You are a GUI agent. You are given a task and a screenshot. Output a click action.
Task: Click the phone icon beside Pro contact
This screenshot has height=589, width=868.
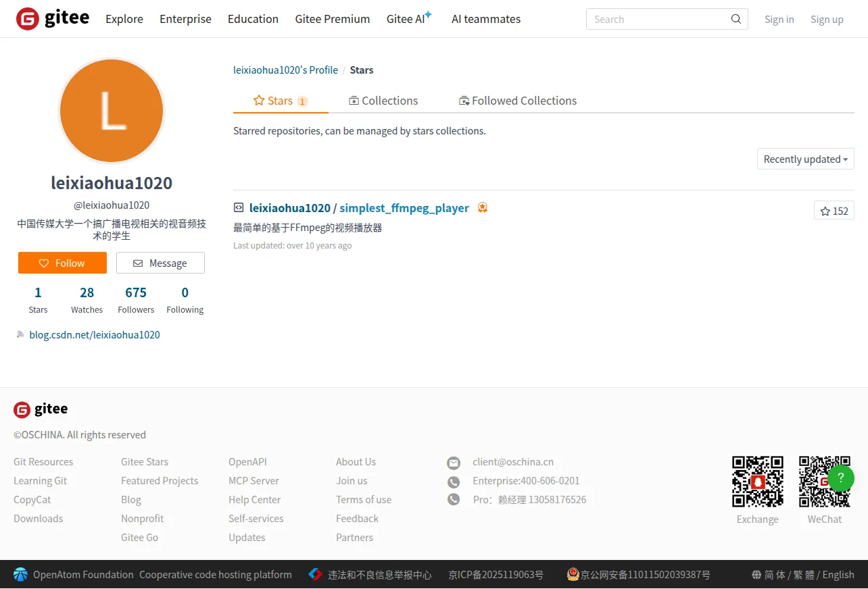click(454, 499)
